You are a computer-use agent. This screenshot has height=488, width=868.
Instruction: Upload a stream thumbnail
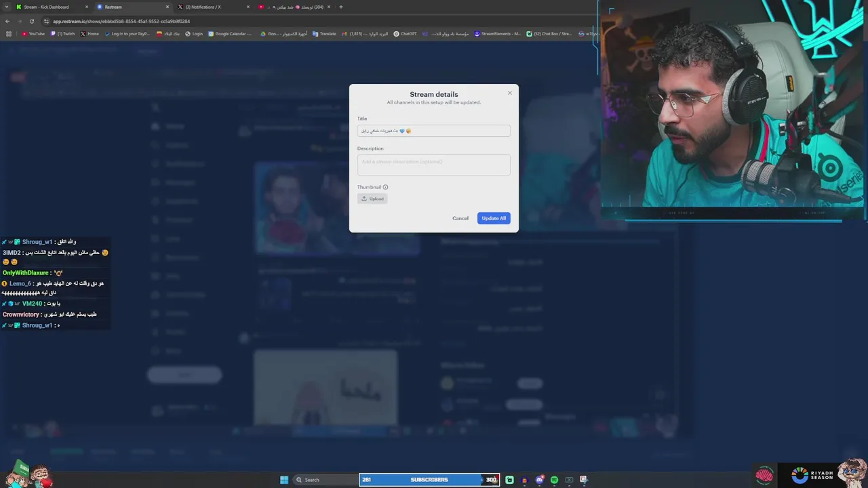click(x=372, y=199)
